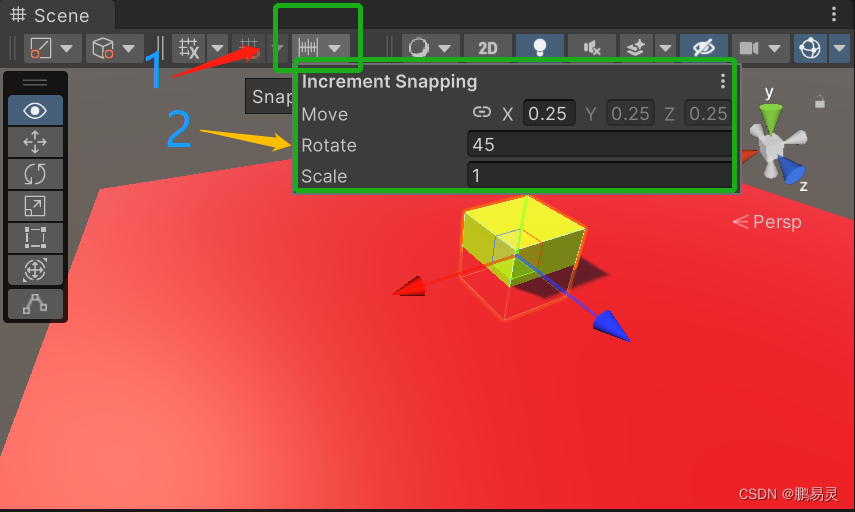The width and height of the screenshot is (855, 512).
Task: Click the green Y axis cone
Action: pyautogui.click(x=771, y=117)
